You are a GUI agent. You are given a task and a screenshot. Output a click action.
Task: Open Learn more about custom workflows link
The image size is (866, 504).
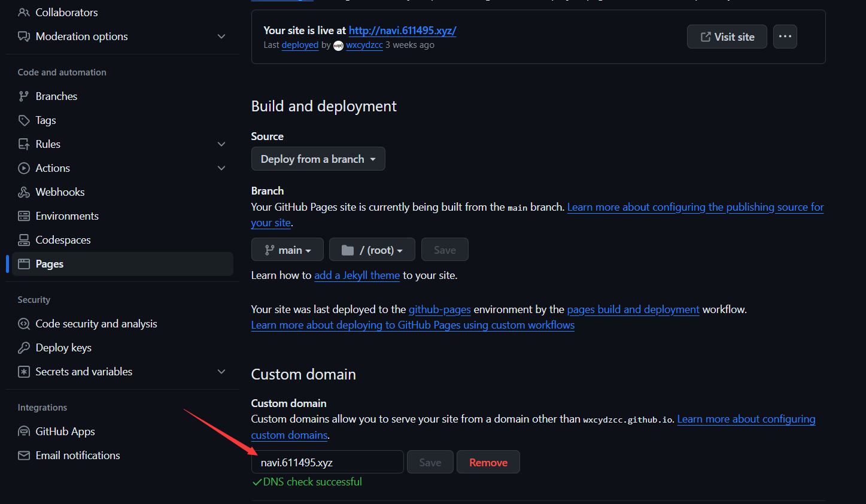point(413,325)
